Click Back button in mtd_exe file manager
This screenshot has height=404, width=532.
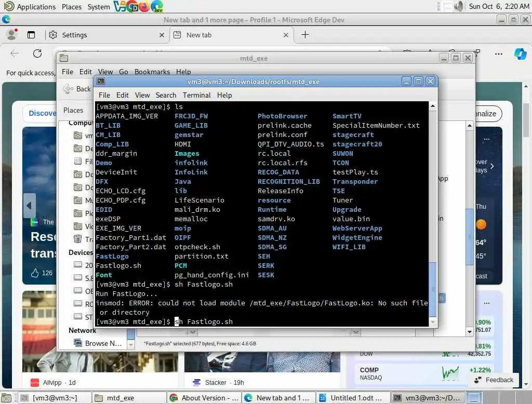(77, 89)
